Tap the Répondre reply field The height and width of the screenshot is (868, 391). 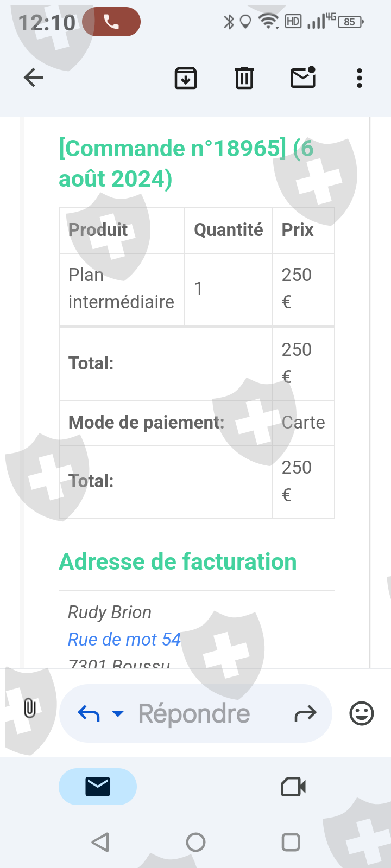[194, 713]
